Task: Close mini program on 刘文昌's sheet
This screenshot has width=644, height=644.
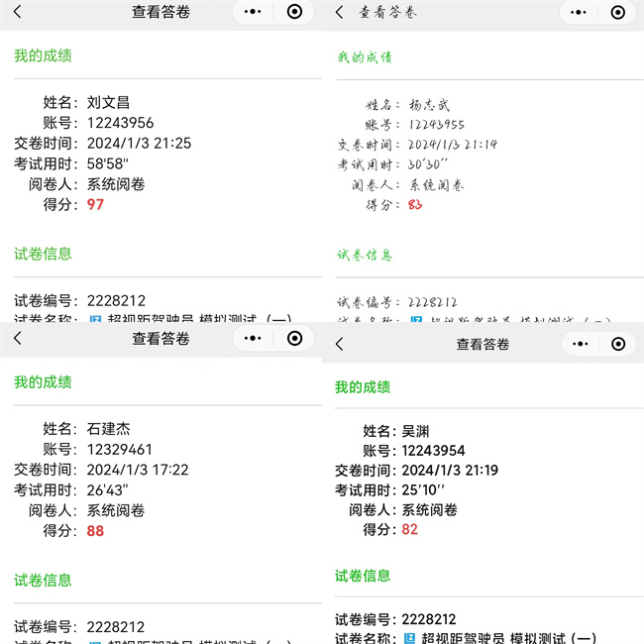Action: pos(294,12)
